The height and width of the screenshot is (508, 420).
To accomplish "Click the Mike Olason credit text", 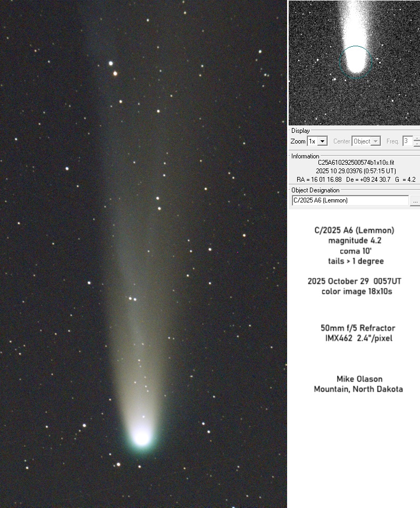I will [358, 379].
